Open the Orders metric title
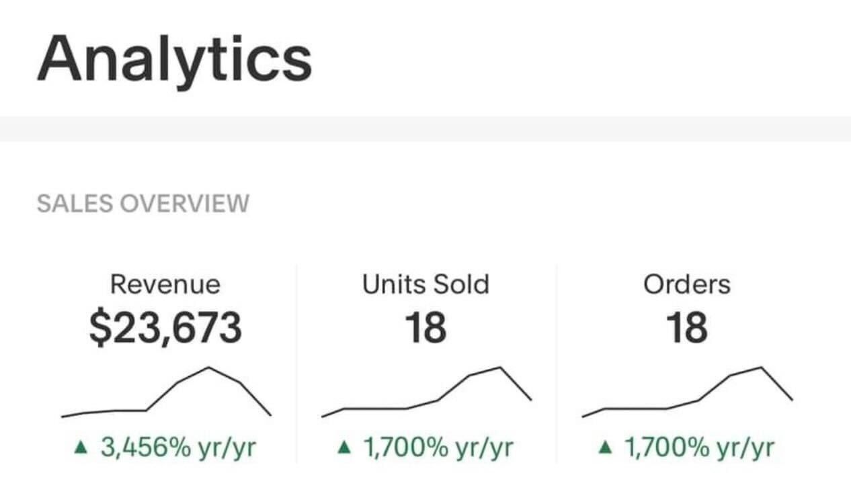The width and height of the screenshot is (851, 504). (x=687, y=284)
